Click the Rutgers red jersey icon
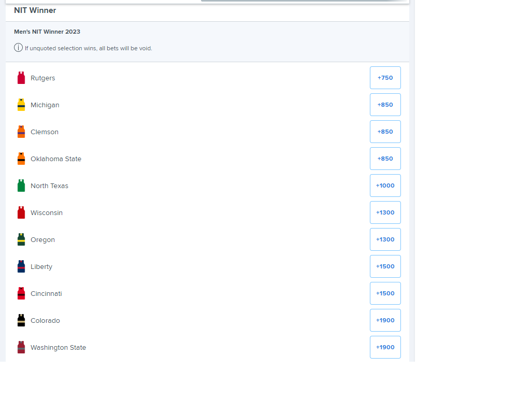The height and width of the screenshot is (413, 532). [x=21, y=78]
